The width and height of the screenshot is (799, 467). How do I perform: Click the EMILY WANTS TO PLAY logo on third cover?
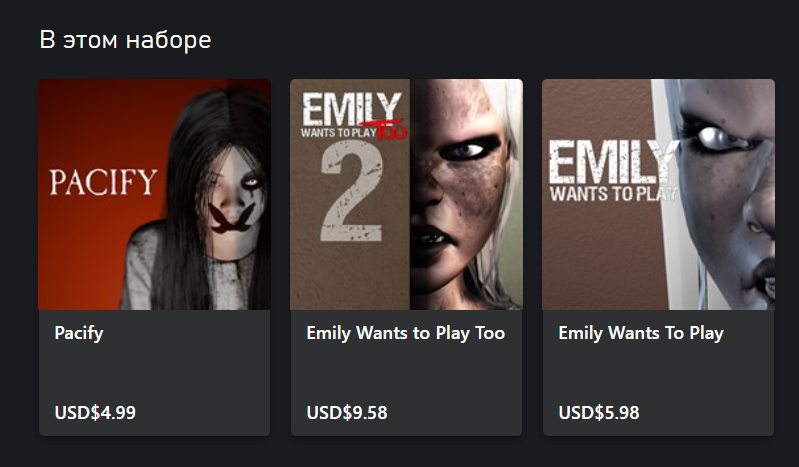click(613, 170)
